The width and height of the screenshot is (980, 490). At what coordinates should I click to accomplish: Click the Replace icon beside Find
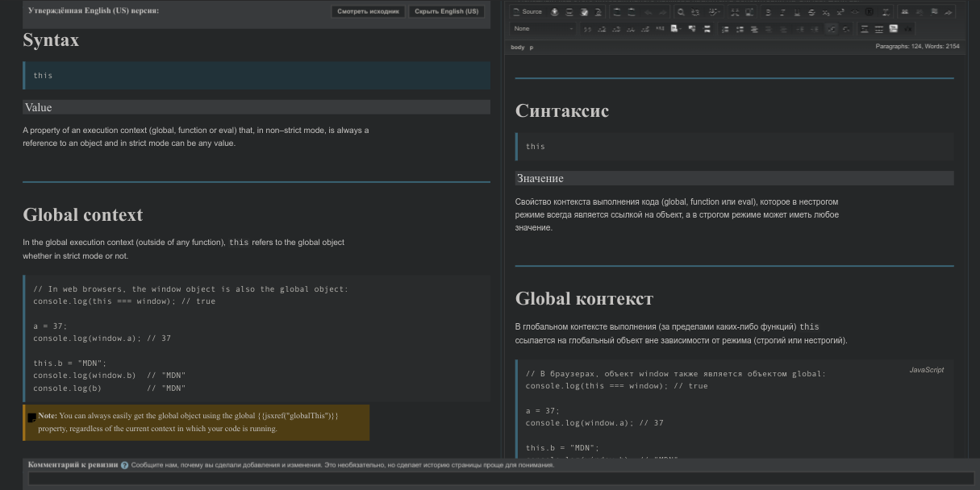(695, 11)
